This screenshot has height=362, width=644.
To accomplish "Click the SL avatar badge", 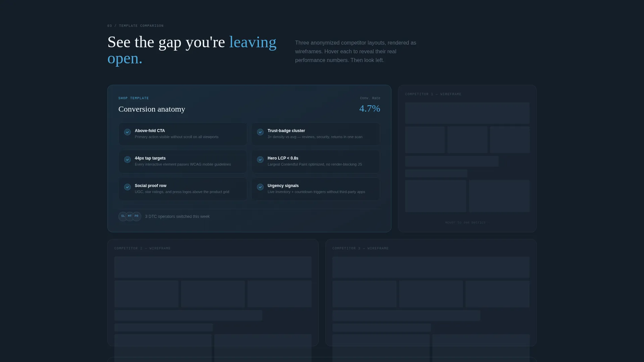I will pyautogui.click(x=123, y=216).
